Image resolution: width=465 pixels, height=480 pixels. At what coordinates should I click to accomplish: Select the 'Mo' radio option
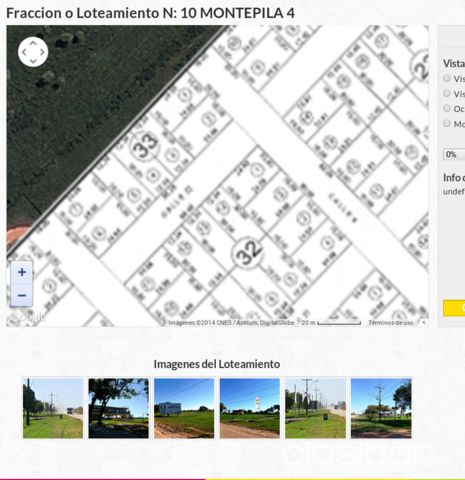[447, 123]
